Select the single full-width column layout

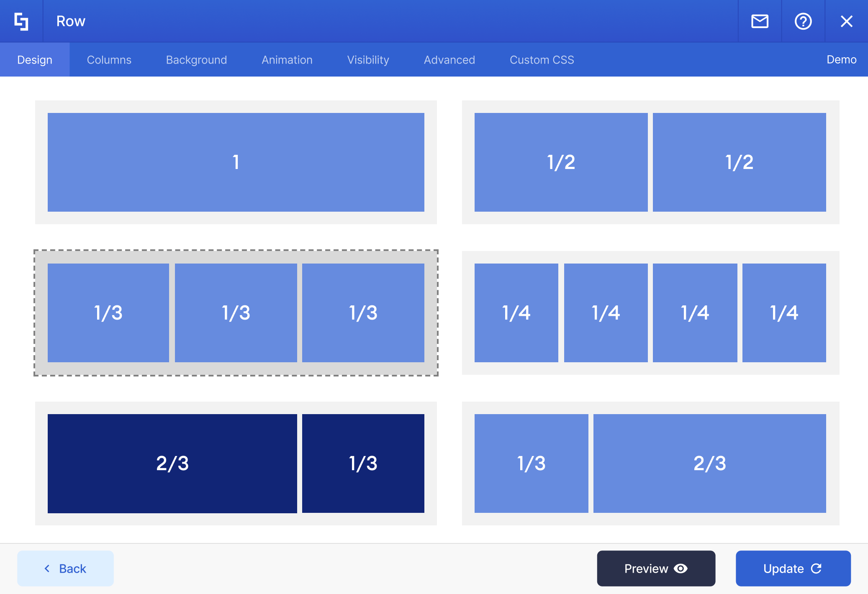pos(236,162)
